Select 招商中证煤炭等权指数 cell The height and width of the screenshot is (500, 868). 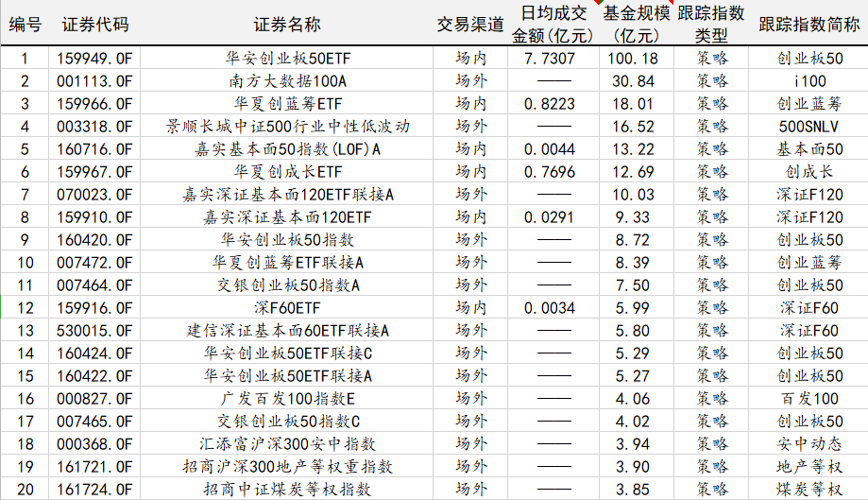click(x=287, y=490)
